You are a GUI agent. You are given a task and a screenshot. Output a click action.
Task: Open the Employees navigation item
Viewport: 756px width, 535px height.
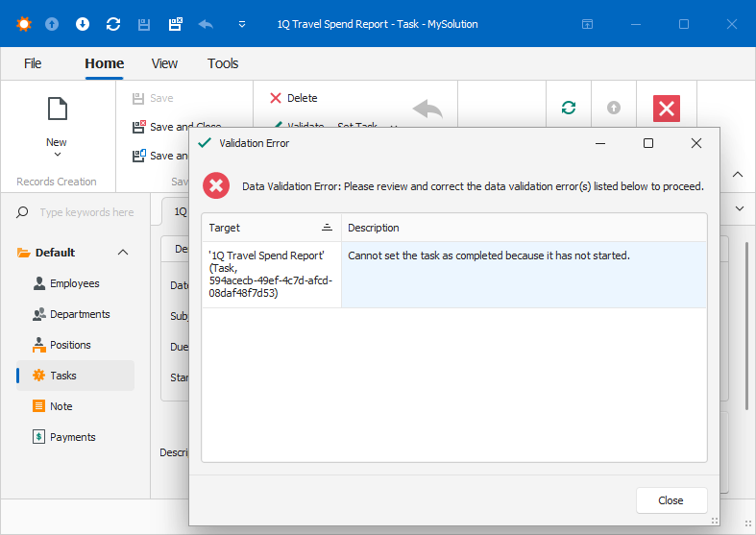click(x=75, y=284)
